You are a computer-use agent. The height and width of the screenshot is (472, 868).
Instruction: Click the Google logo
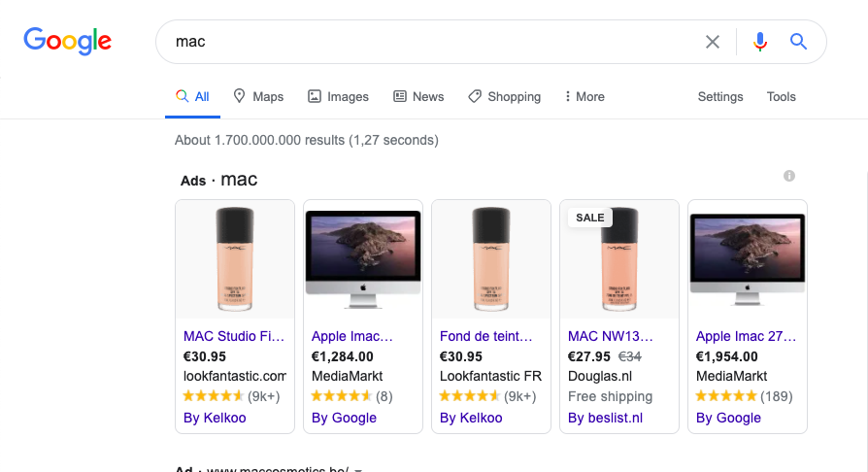coord(68,41)
